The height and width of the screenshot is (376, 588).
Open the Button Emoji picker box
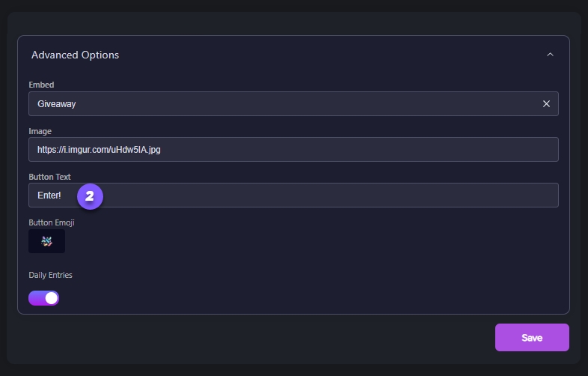tap(46, 241)
